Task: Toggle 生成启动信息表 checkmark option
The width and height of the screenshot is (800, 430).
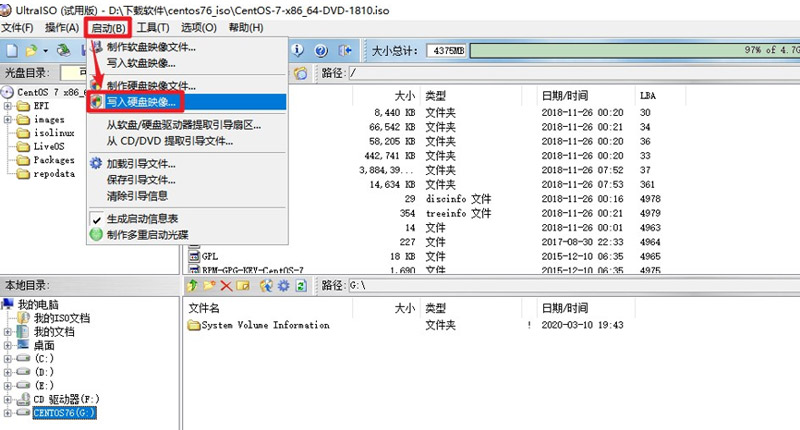Action: click(142, 218)
